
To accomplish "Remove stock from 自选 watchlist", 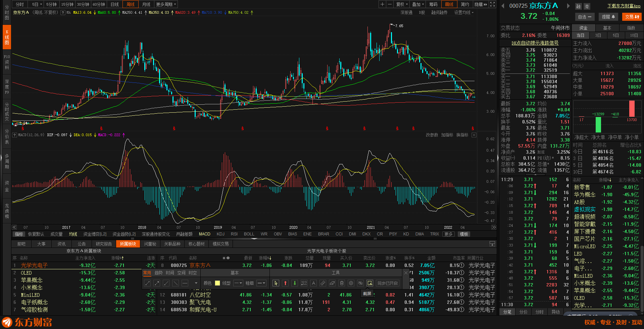I will pyautogui.click(x=585, y=17).
